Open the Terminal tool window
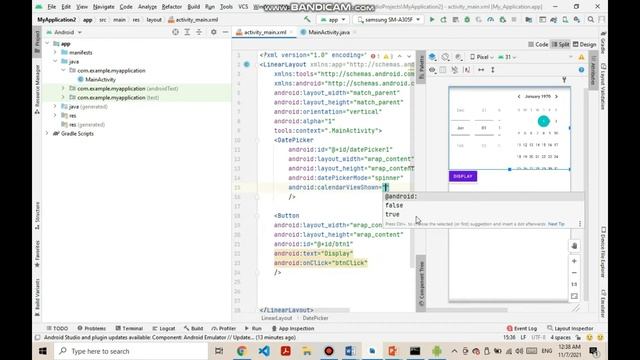Image resolution: width=640 pixels, height=360 pixels. 129,328
